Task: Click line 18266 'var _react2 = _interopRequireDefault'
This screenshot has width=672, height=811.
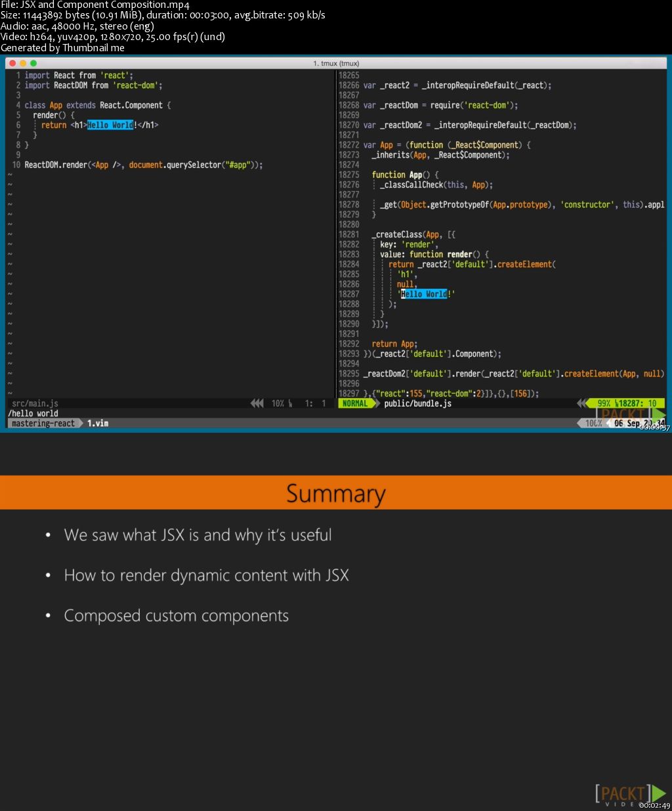Action: 457,85
